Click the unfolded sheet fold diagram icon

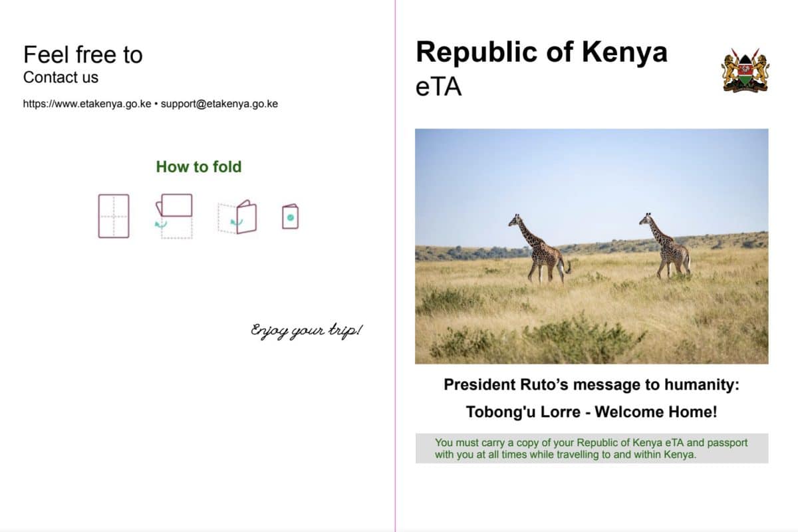pos(114,216)
